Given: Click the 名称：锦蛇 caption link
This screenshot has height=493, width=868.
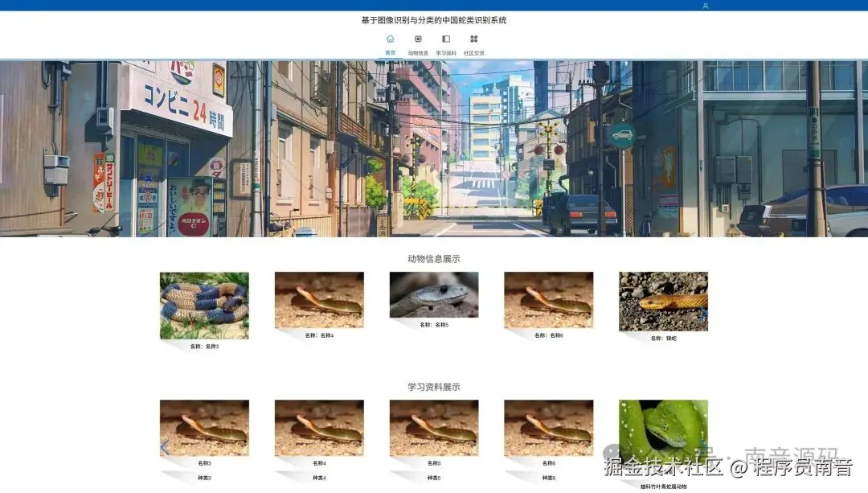Looking at the screenshot, I should [x=662, y=339].
